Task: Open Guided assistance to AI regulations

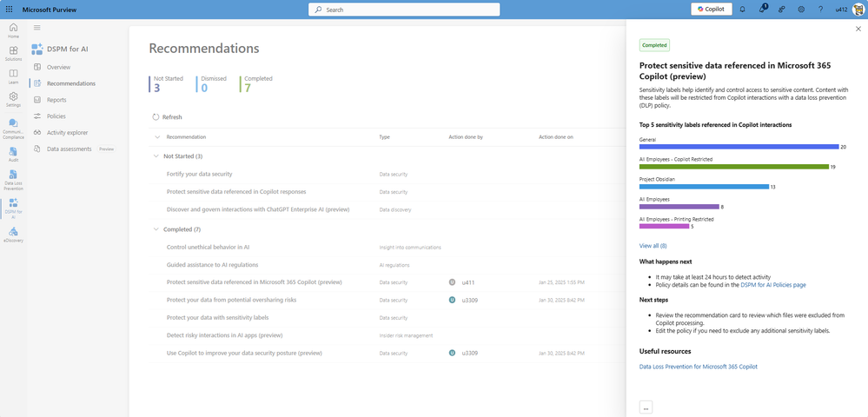Action: 213,265
